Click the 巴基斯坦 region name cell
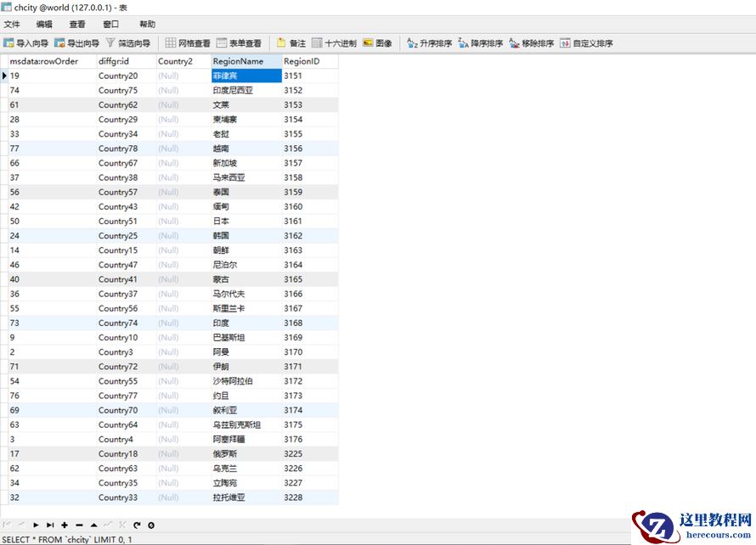This screenshot has height=545, width=756. pos(246,337)
